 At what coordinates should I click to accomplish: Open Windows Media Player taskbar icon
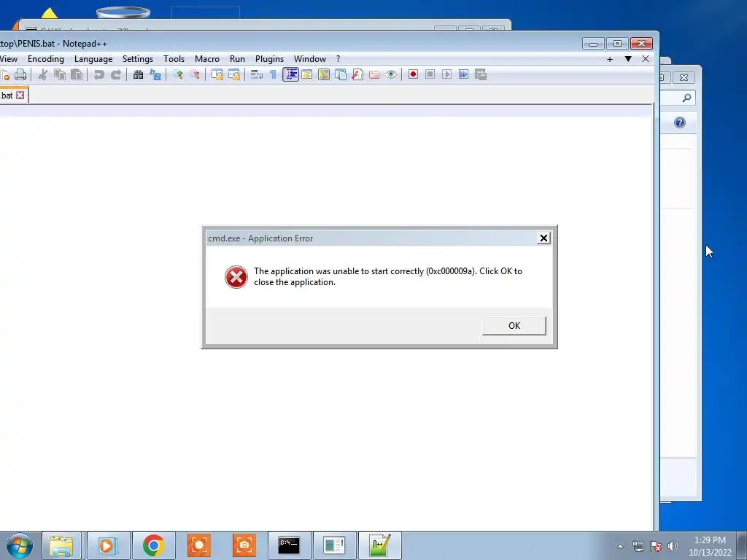click(x=108, y=545)
